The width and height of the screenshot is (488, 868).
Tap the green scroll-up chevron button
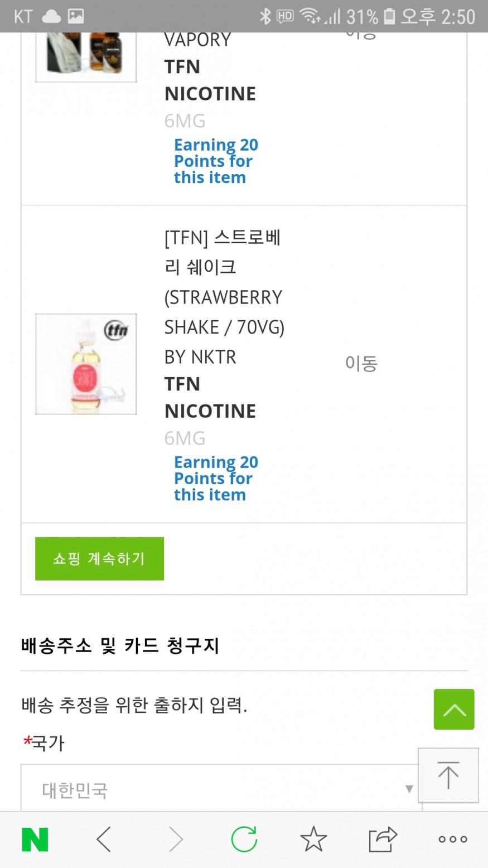pyautogui.click(x=454, y=709)
